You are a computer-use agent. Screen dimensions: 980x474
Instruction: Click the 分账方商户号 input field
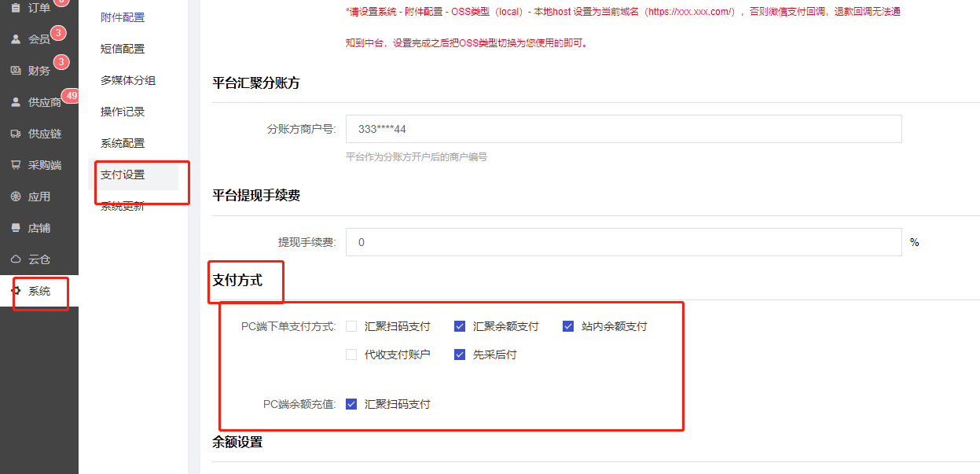(x=623, y=129)
